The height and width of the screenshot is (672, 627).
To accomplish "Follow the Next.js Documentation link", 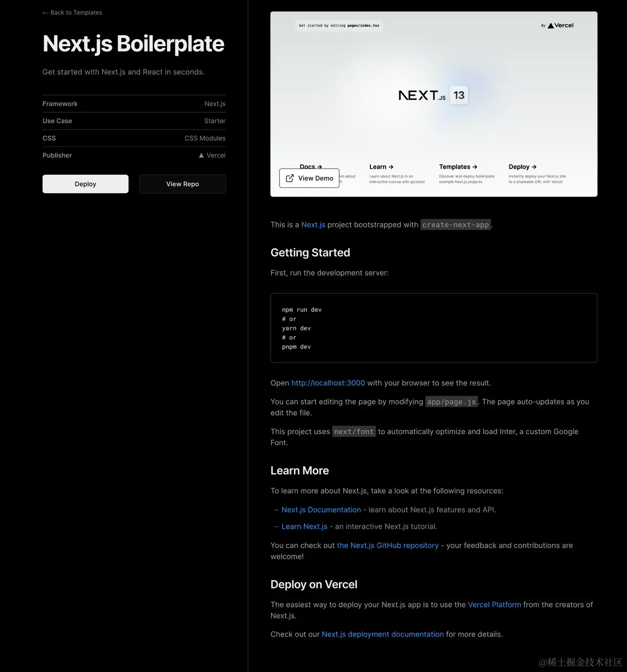I will pyautogui.click(x=321, y=510).
